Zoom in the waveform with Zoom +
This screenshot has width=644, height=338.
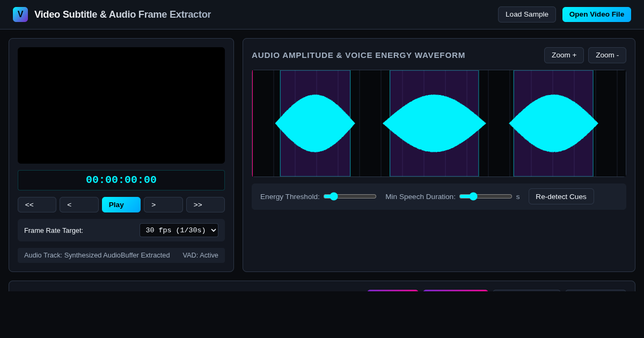coord(564,55)
